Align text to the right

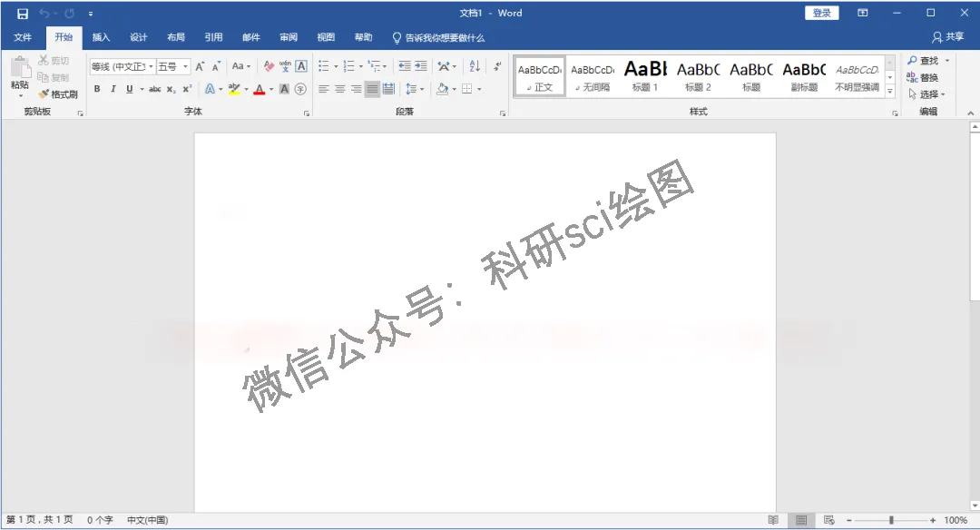click(x=357, y=89)
